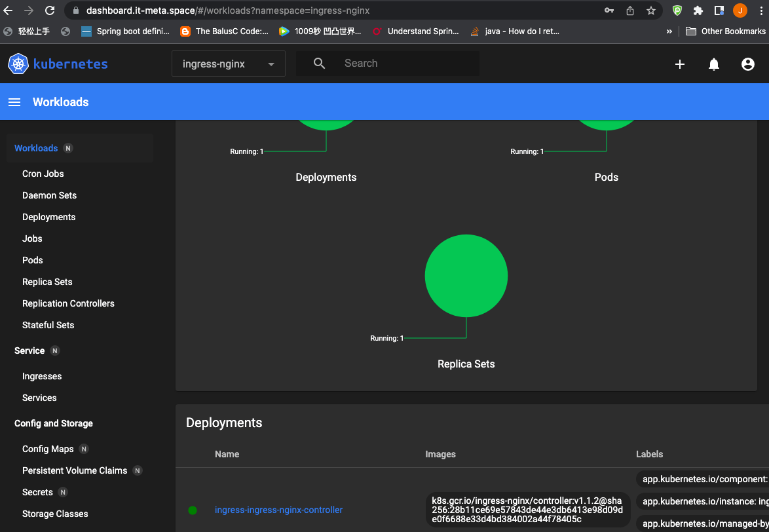The width and height of the screenshot is (769, 532).
Task: Open the notifications bell
Action: [x=713, y=64]
